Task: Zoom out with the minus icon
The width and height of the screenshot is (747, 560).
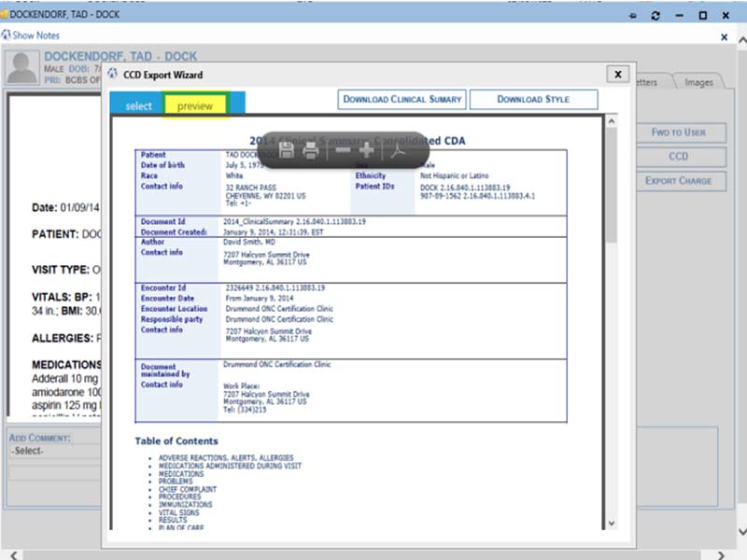Action: click(344, 150)
